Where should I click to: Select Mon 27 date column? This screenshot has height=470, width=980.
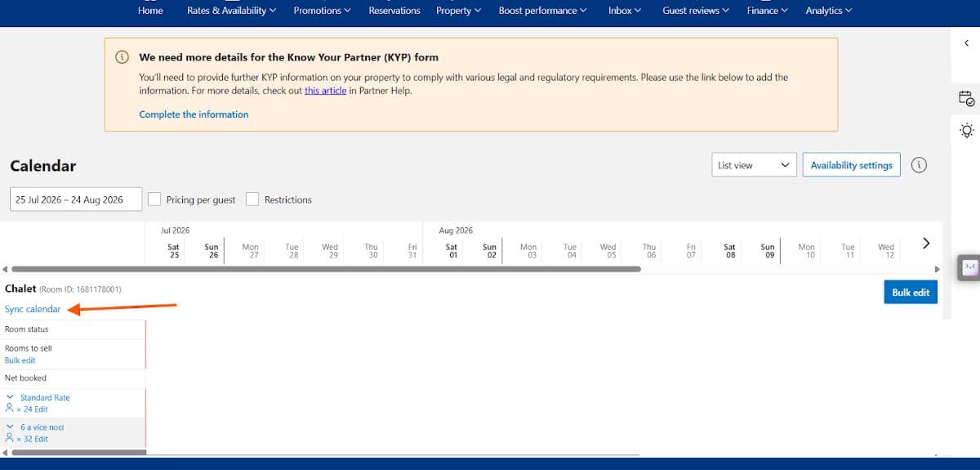coord(250,250)
